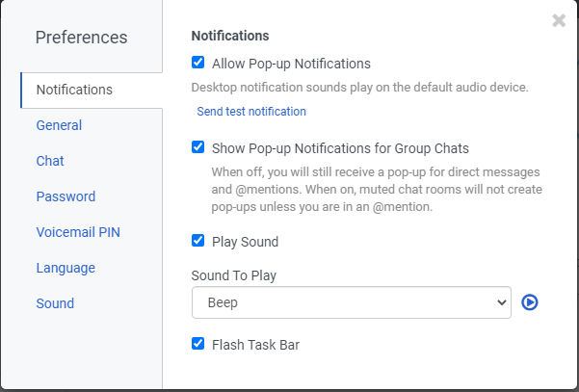579x392 pixels.
Task: Go to the Password section
Action: coord(66,196)
